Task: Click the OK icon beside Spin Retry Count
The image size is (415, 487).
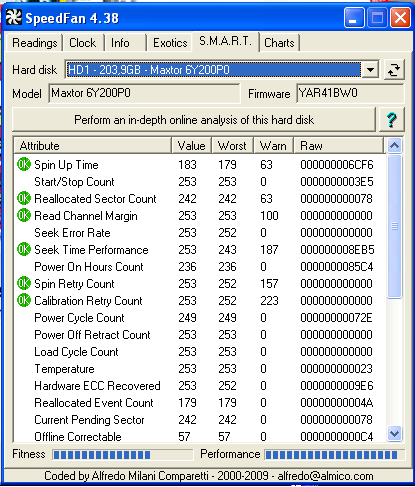Action: (24, 284)
